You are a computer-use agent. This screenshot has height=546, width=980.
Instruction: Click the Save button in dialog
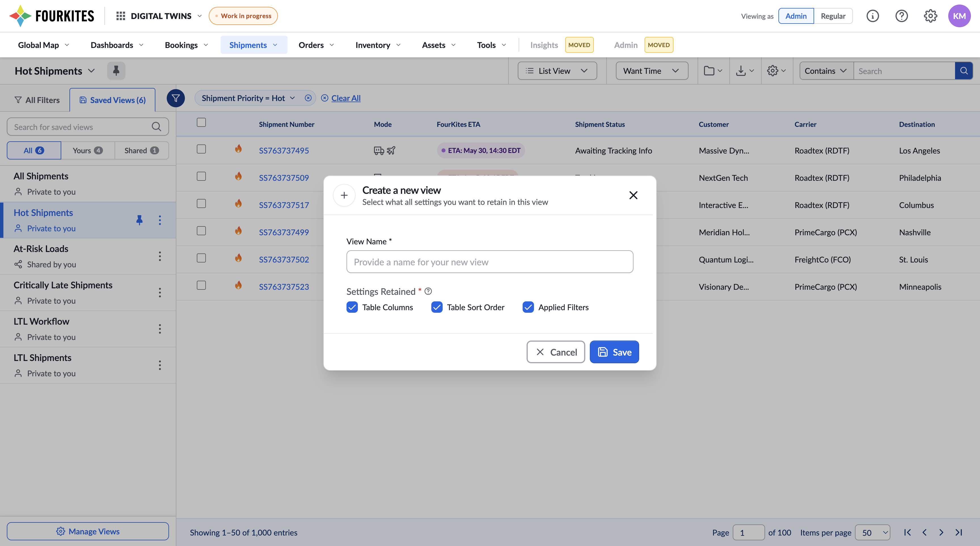coord(614,352)
